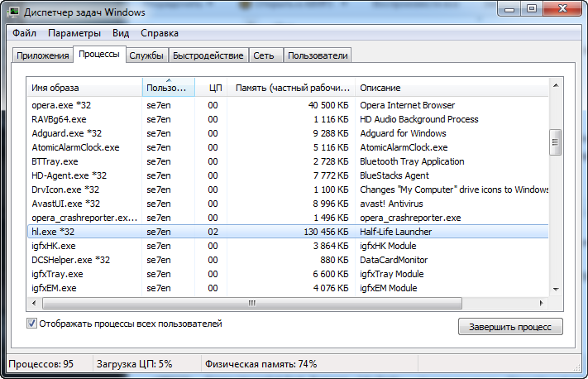Click vertical scrollbar down arrow
Image resolution: width=588 pixels, height=379 pixels.
(x=556, y=290)
